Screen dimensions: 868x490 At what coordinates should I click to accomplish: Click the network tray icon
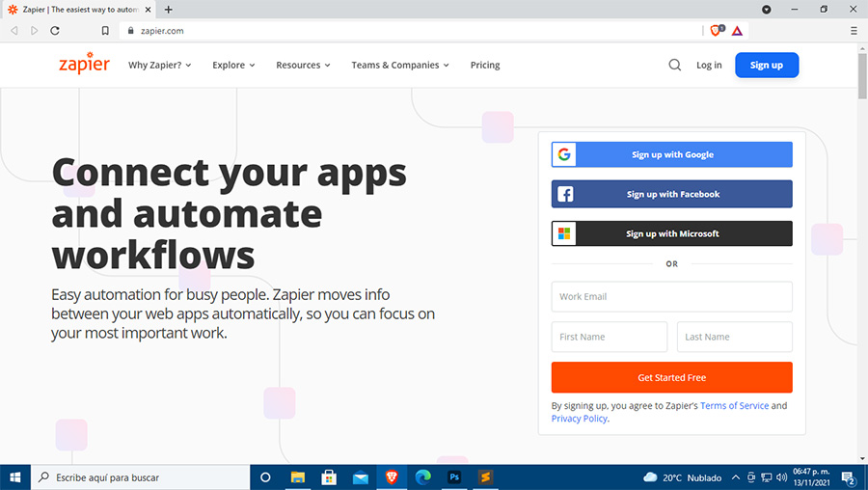pos(767,477)
